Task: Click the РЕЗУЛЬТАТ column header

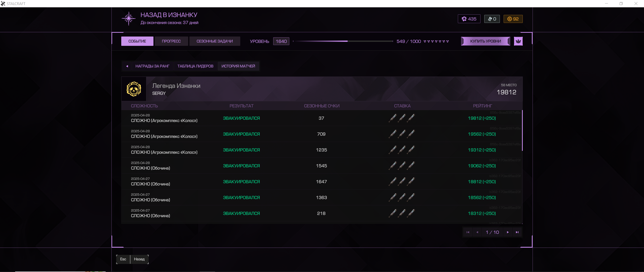Action: coord(242,106)
